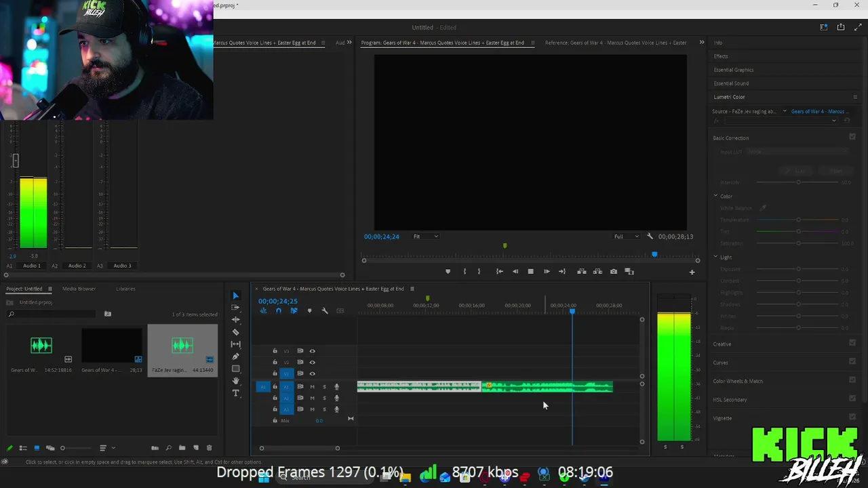The image size is (868, 488).
Task: Select the Track Select Forward tool
Action: click(x=235, y=308)
